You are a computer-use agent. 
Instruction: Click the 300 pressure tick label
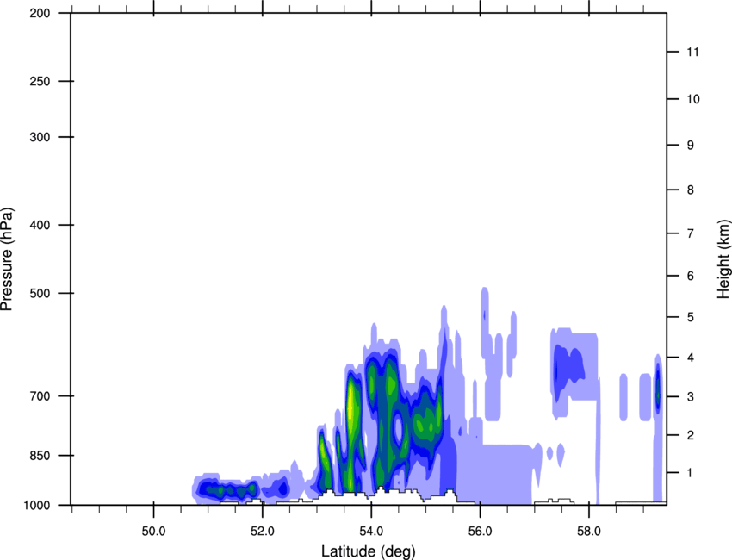pyautogui.click(x=40, y=137)
